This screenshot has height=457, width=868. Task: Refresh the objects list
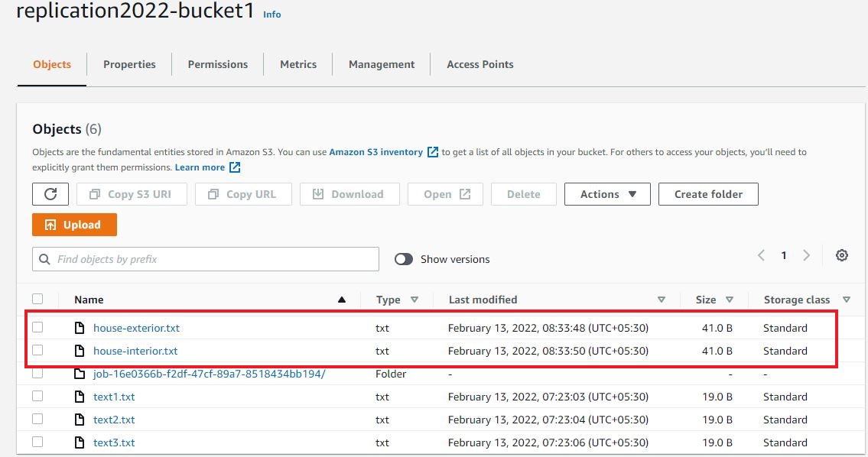coord(50,193)
